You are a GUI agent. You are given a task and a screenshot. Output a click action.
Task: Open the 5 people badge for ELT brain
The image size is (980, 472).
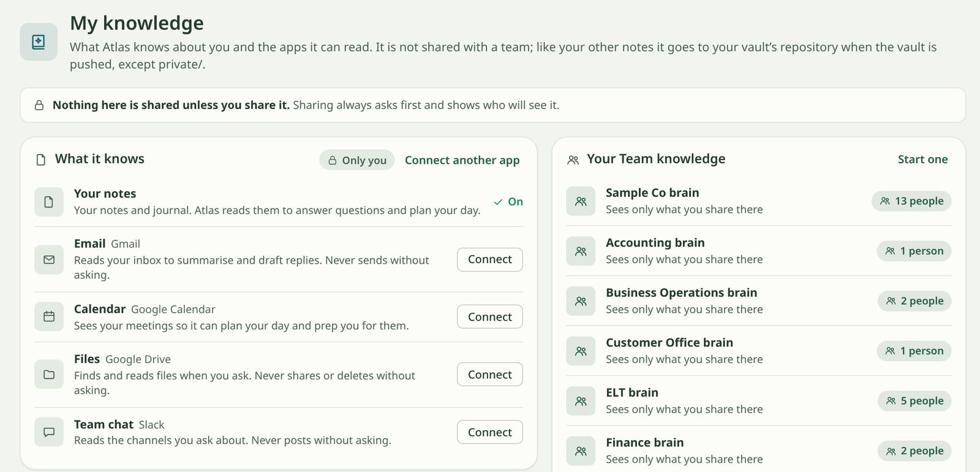pos(914,401)
